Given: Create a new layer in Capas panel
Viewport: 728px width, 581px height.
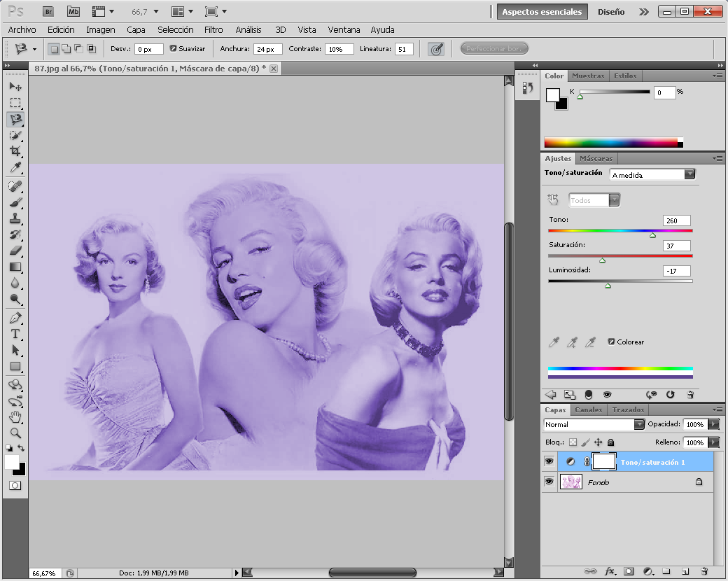Looking at the screenshot, I should pos(685,571).
